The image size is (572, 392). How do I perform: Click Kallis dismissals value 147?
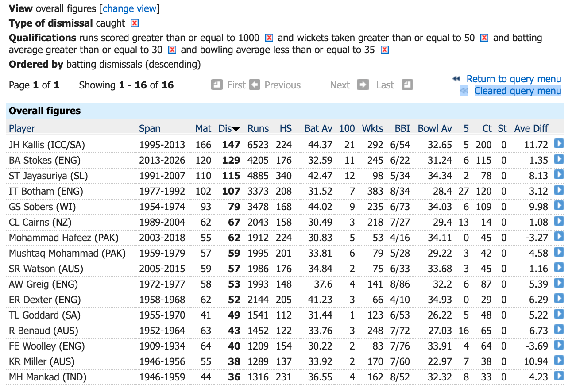pos(231,144)
